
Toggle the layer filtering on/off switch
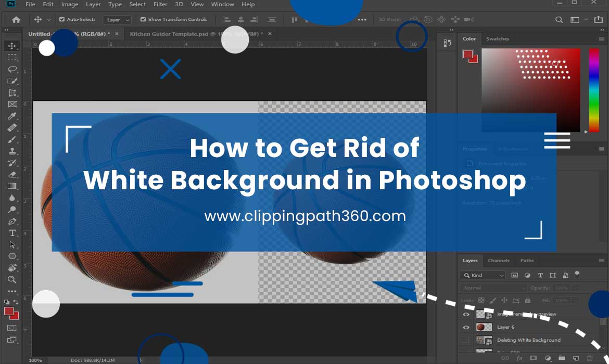click(577, 275)
